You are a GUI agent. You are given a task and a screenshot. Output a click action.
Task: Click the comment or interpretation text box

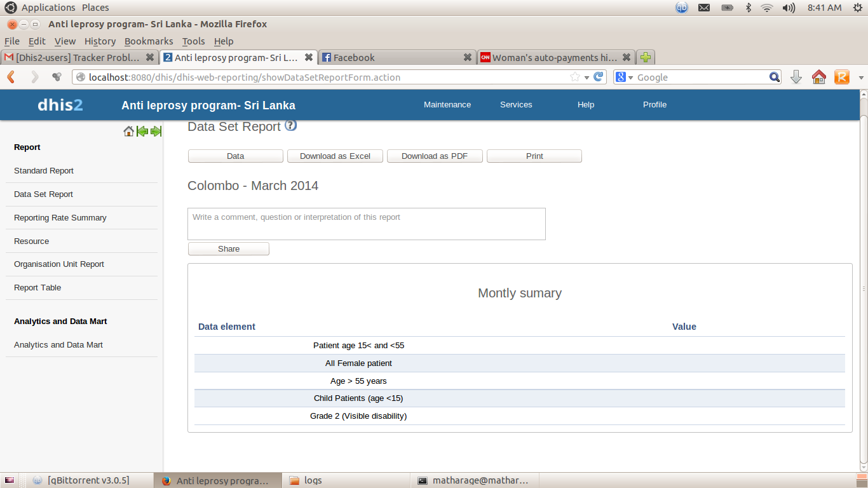point(367,224)
